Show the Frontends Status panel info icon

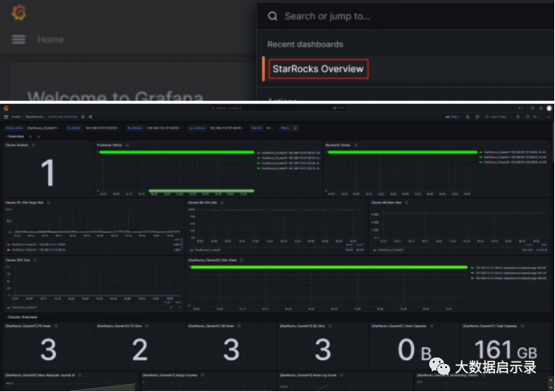tap(127, 145)
